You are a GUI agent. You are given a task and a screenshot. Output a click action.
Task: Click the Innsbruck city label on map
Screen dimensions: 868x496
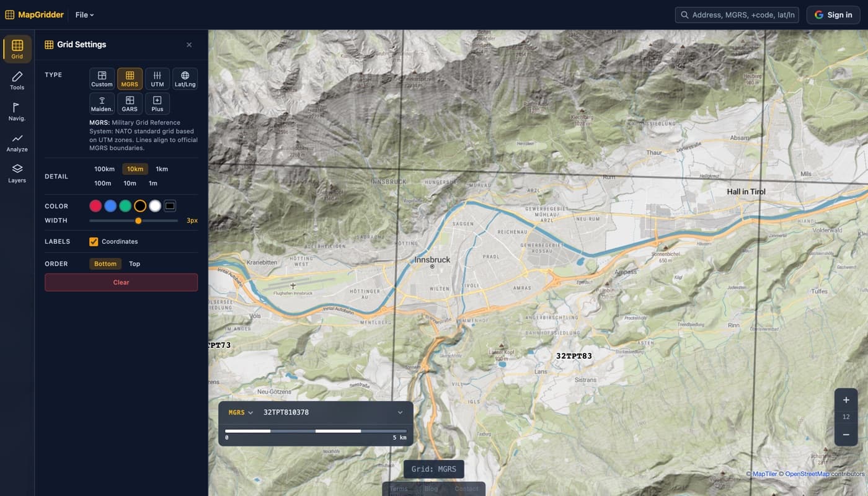tap(432, 259)
